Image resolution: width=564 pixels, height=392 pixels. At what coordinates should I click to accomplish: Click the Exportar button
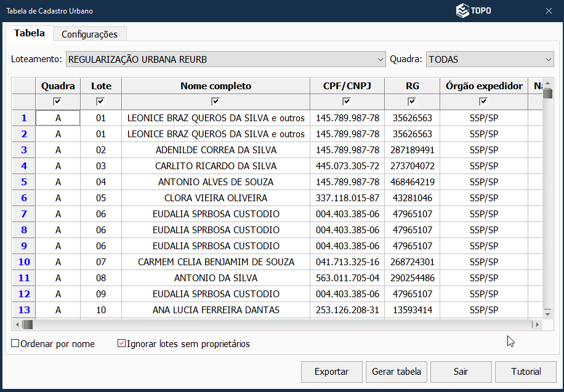(x=331, y=372)
